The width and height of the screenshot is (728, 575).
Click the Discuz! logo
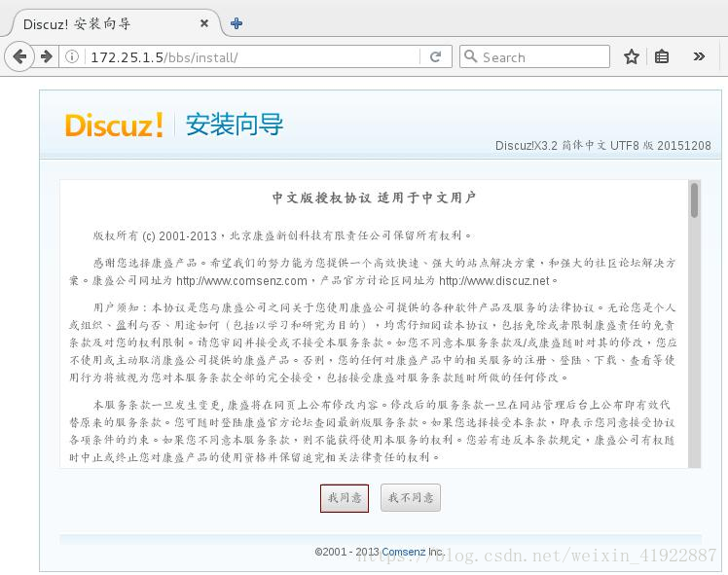coord(114,125)
